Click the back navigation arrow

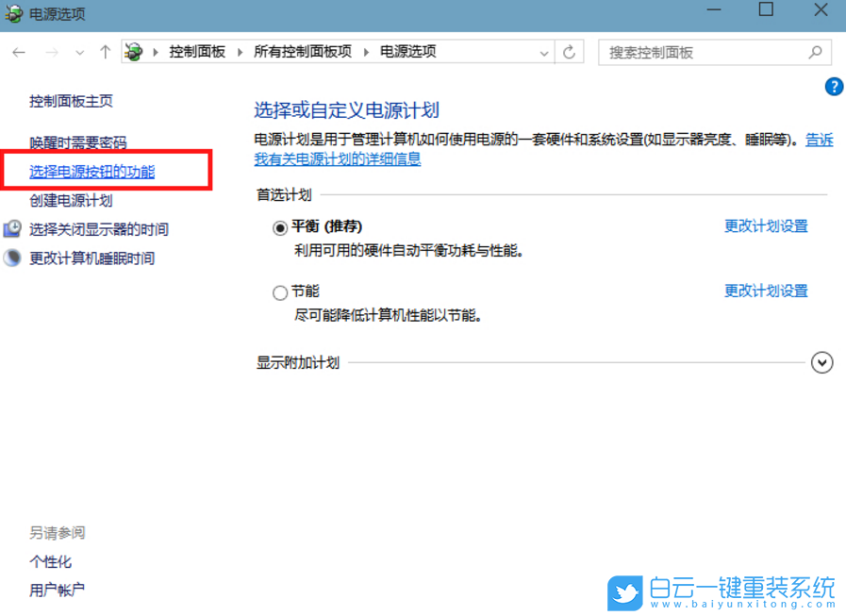[x=20, y=52]
